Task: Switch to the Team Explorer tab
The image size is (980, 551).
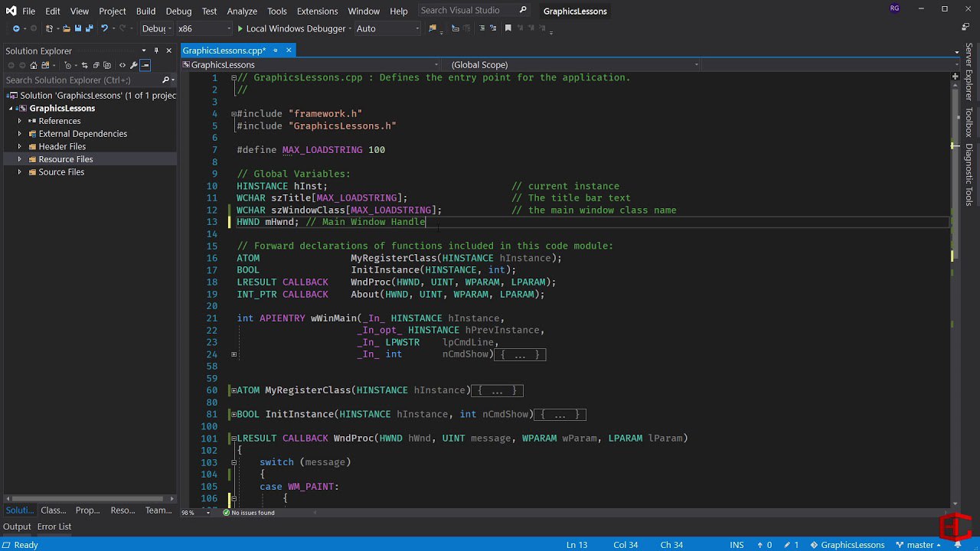Action: pos(158,510)
